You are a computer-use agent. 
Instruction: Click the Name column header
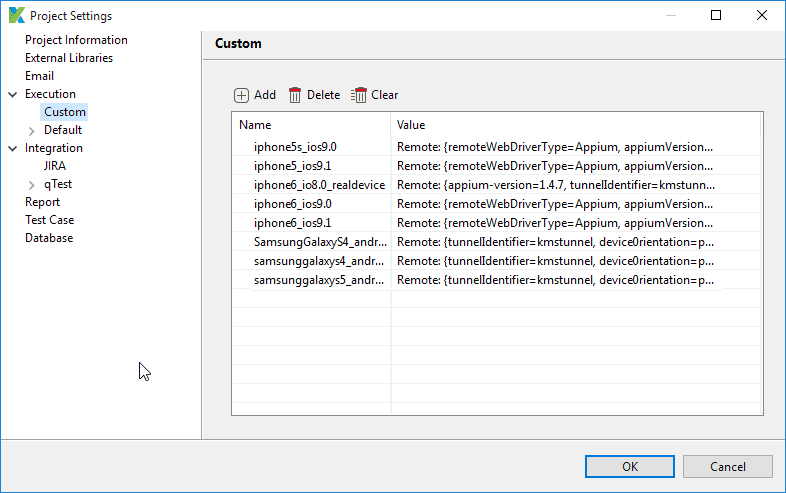pos(310,125)
